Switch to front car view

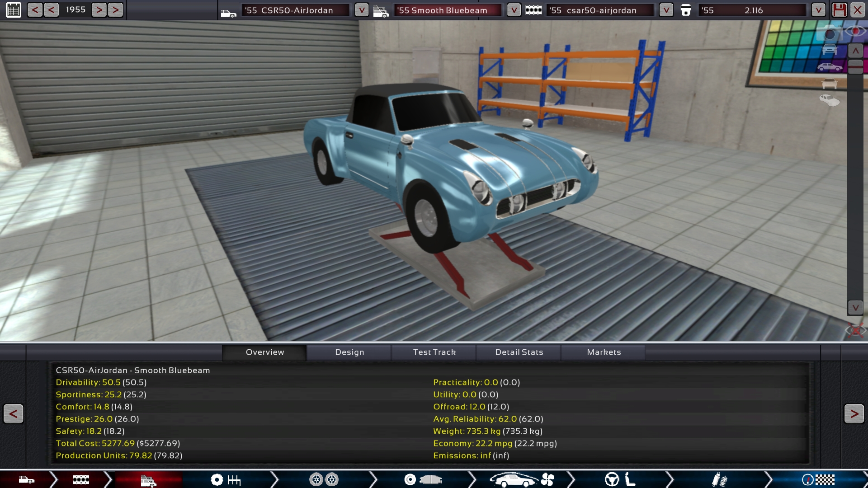pyautogui.click(x=830, y=50)
